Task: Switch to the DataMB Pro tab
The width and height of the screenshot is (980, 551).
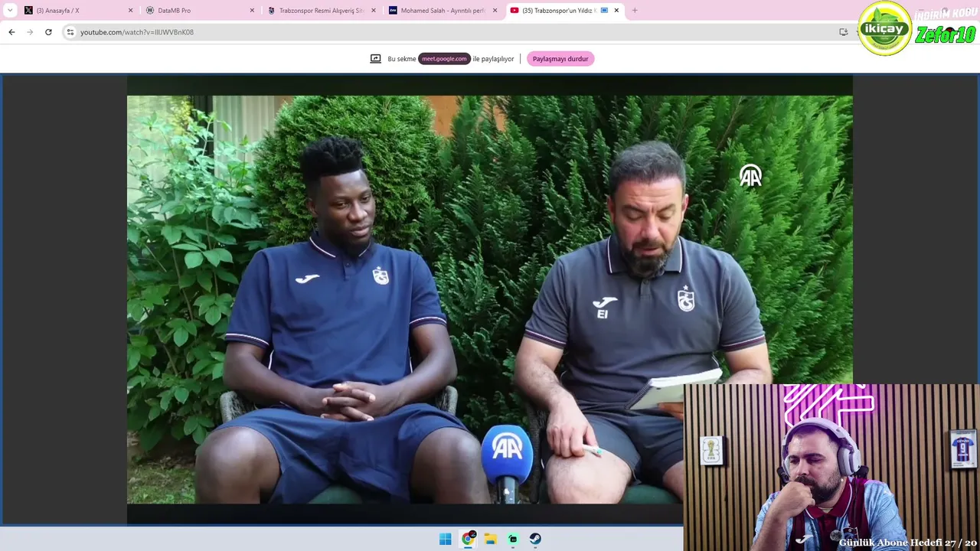Action: [x=200, y=11]
